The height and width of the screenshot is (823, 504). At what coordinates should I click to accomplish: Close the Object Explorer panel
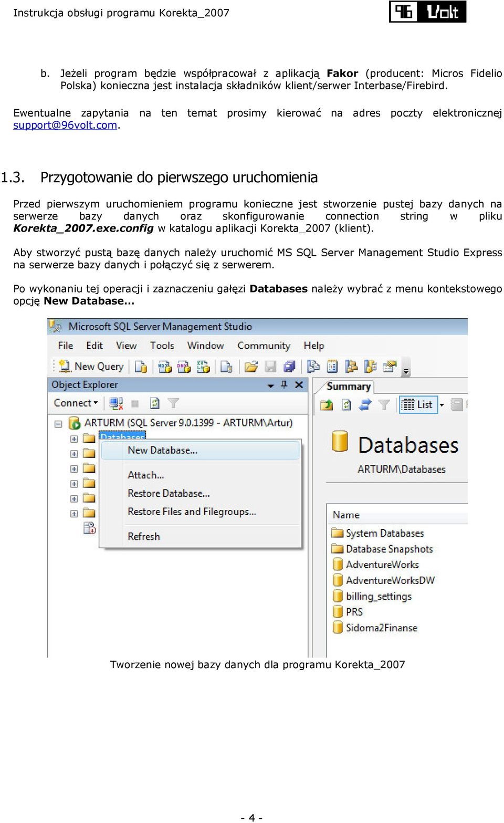[x=299, y=385]
